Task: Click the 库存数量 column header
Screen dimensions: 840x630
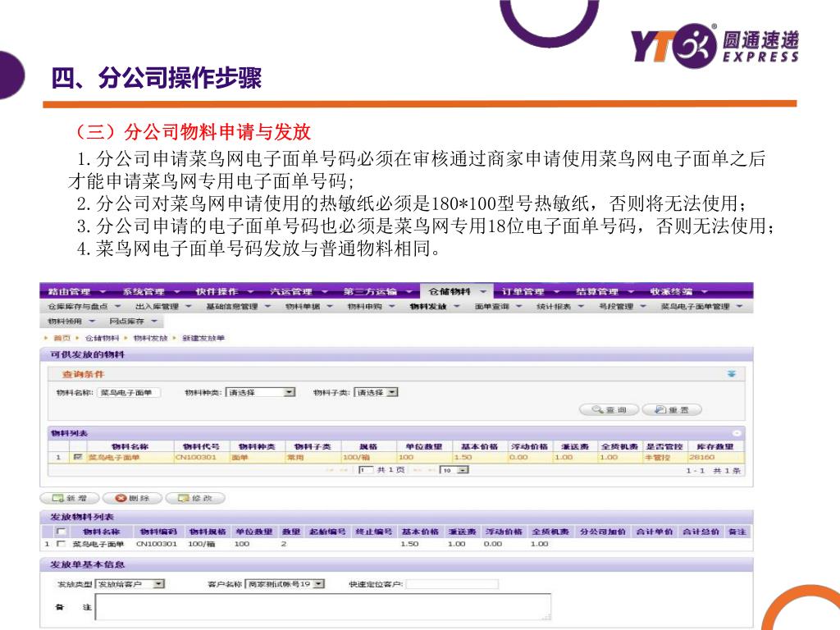Action: click(715, 446)
